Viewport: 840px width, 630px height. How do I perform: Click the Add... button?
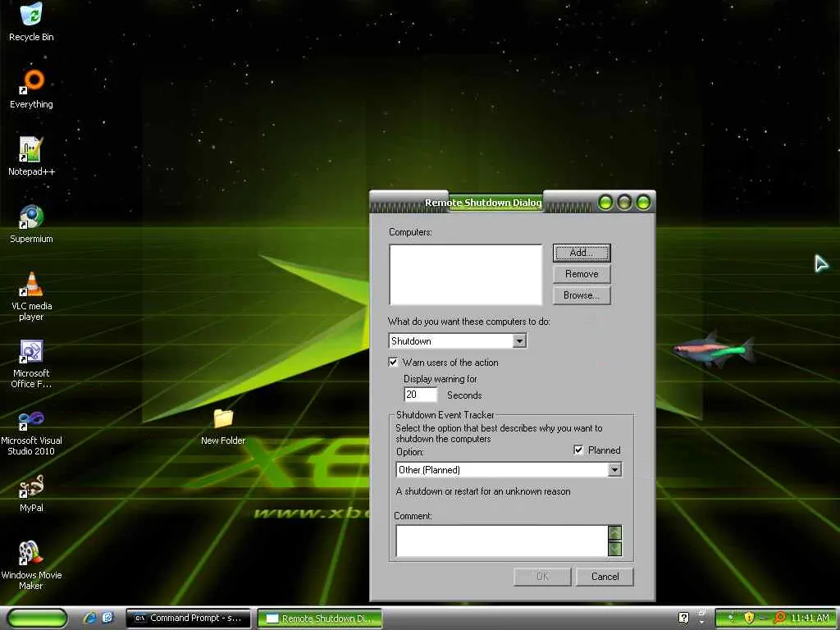582,253
